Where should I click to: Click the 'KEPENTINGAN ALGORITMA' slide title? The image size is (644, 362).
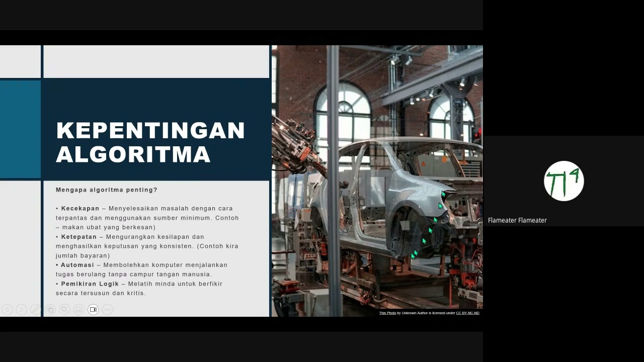tap(150, 142)
